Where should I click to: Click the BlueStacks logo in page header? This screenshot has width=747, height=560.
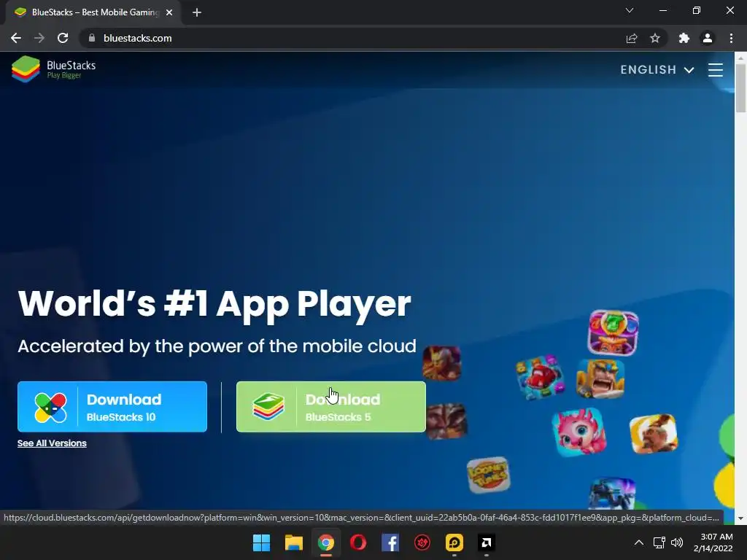coord(53,69)
